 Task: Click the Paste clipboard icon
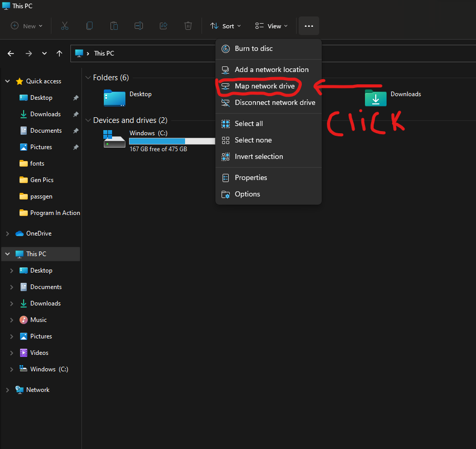coord(114,26)
